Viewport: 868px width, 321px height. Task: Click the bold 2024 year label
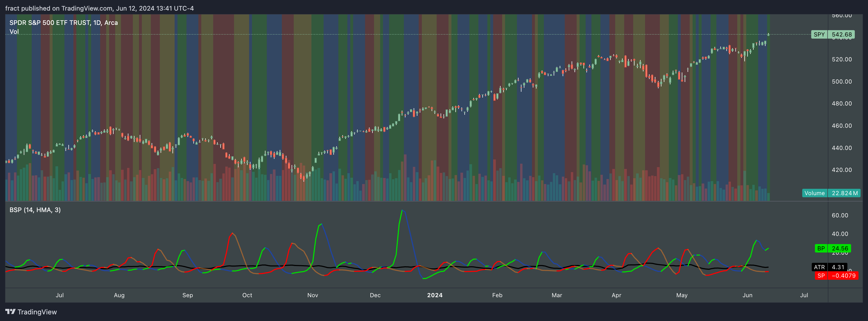pyautogui.click(x=435, y=295)
